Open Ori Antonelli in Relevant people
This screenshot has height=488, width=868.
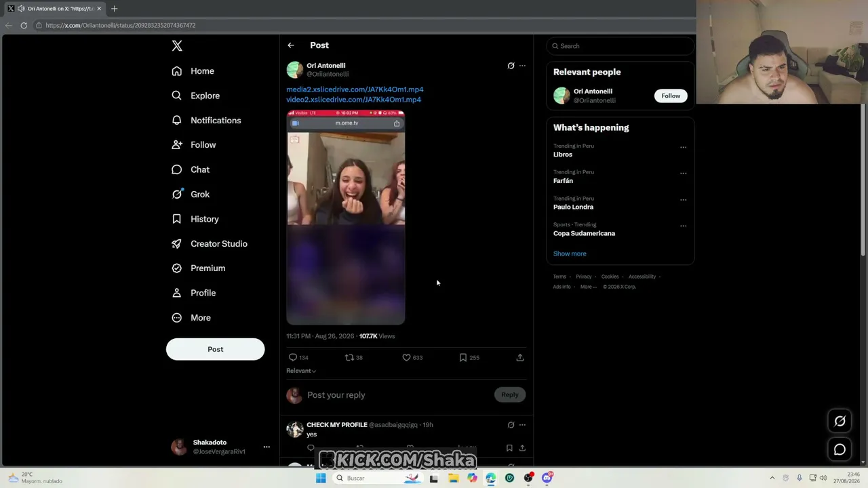[593, 91]
